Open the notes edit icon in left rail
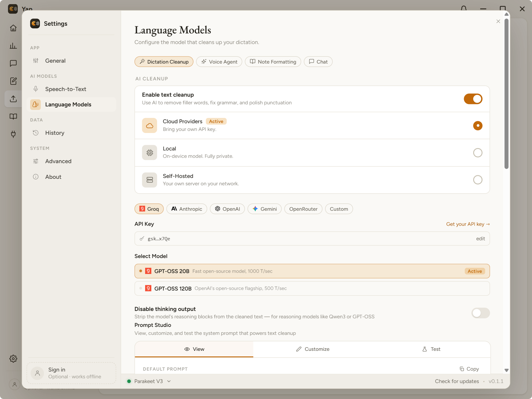Image resolution: width=532 pixels, height=399 pixels. [x=13, y=81]
